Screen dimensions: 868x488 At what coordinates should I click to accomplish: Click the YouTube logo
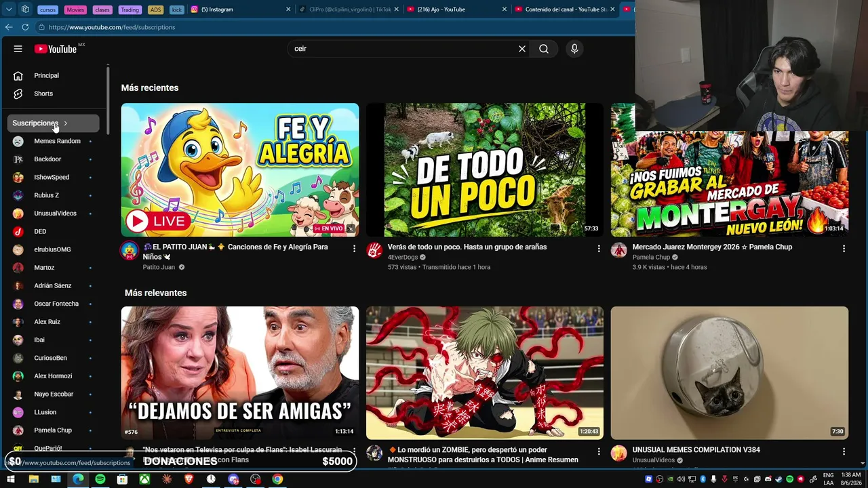[x=56, y=49]
